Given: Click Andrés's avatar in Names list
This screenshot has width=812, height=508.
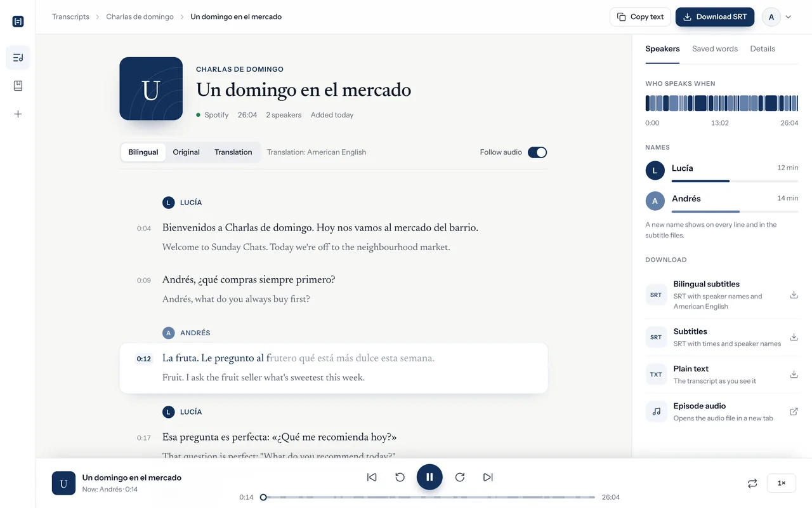Looking at the screenshot, I should click(x=655, y=201).
